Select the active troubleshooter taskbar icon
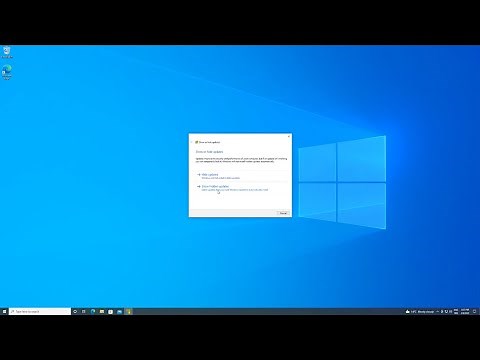Screen dimensions: 480x360 click(128, 311)
